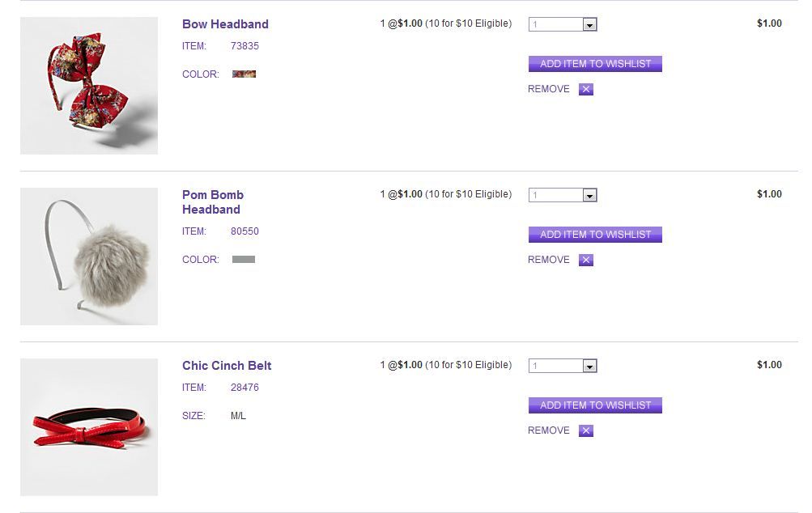Image resolution: width=812 pixels, height=513 pixels.
Task: Click the X icon beside Pom Bomb Headband
Action: 586,260
